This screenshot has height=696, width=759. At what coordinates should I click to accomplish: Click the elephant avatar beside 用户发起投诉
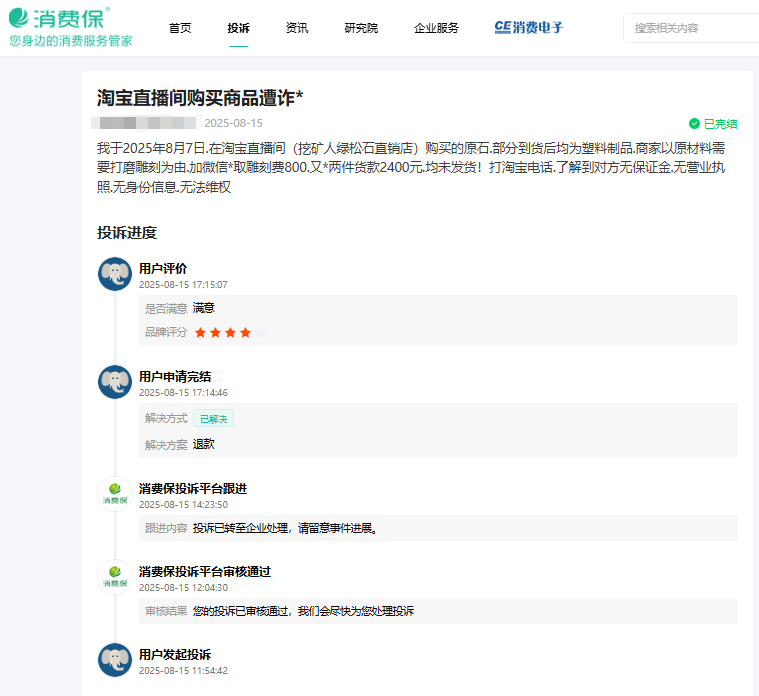[x=115, y=660]
